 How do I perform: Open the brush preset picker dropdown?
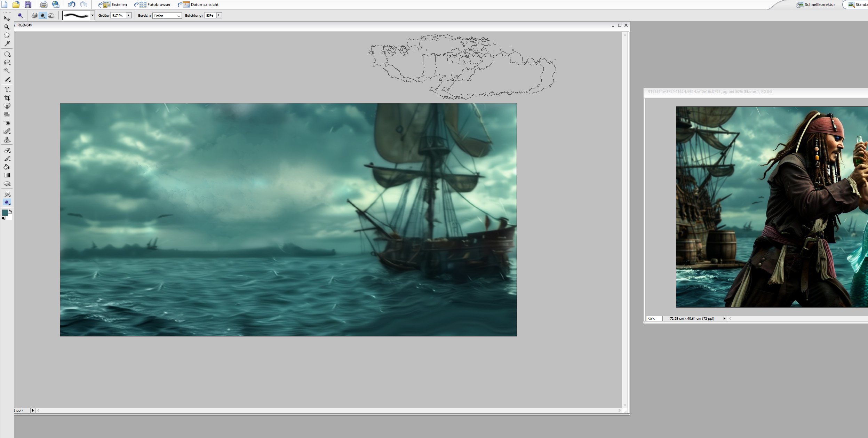pos(92,15)
